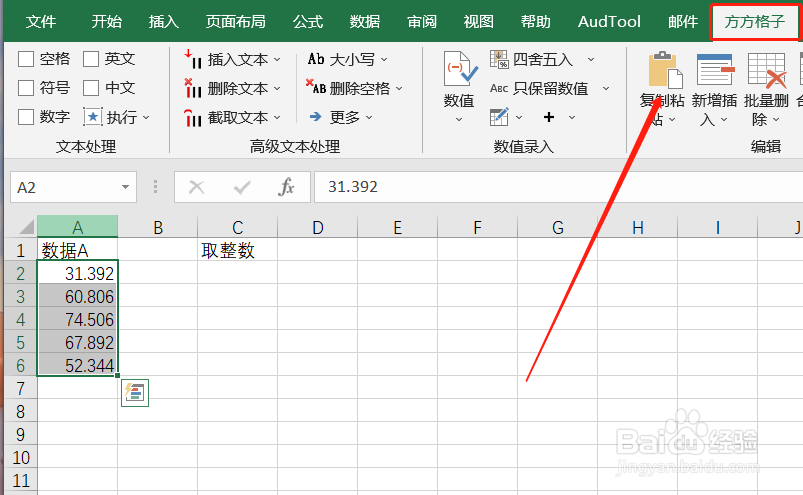The image size is (803, 495).
Task: Expand the 执行 dropdown arrow
Action: pos(146,118)
